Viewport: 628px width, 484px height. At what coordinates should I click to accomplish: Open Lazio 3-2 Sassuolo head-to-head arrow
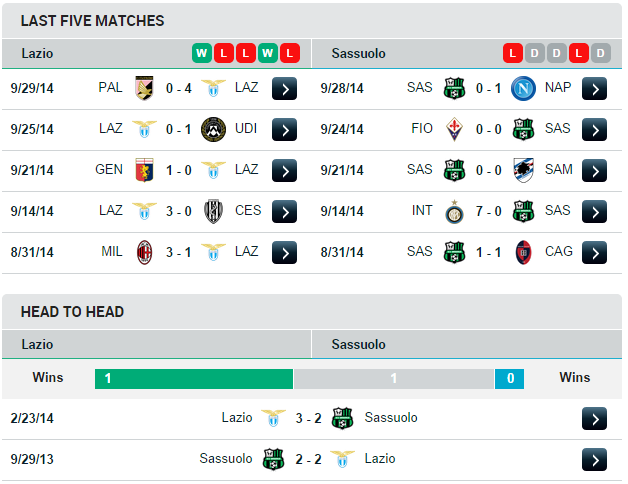pos(594,418)
